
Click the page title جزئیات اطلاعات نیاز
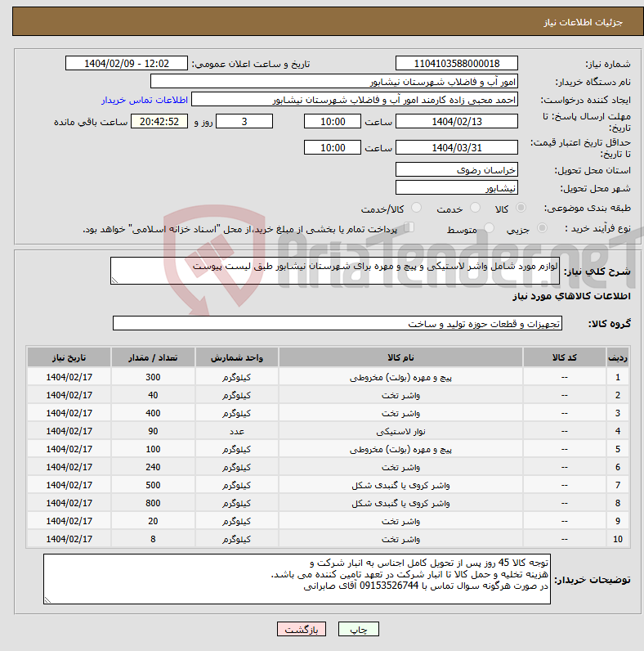tap(583, 22)
